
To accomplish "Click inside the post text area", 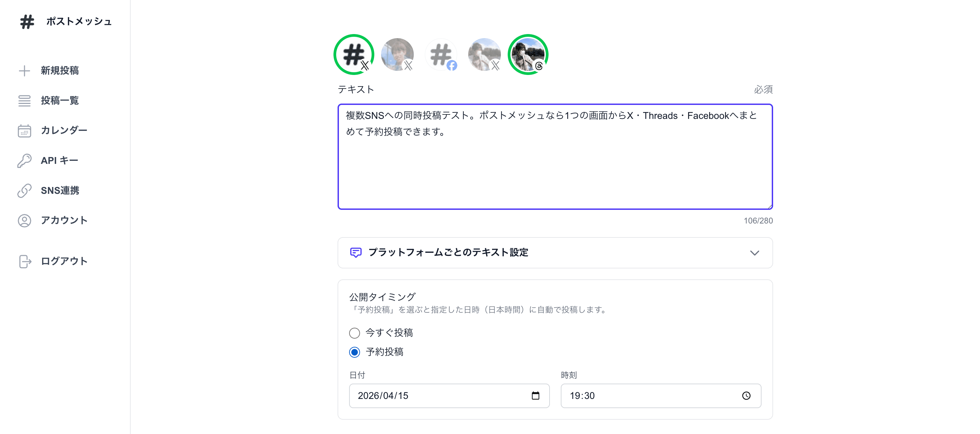I will click(555, 156).
